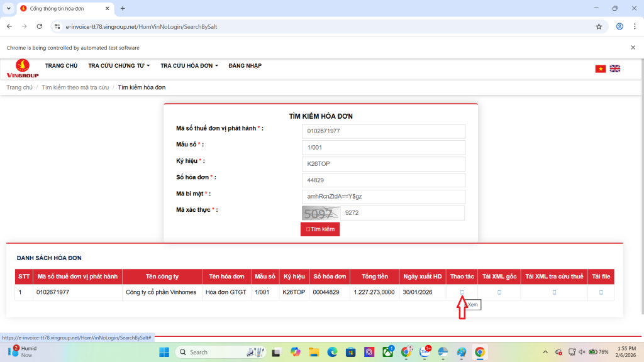644x362 pixels.
Task: Open Chrome profile icon in toolbar
Action: tap(619, 26)
